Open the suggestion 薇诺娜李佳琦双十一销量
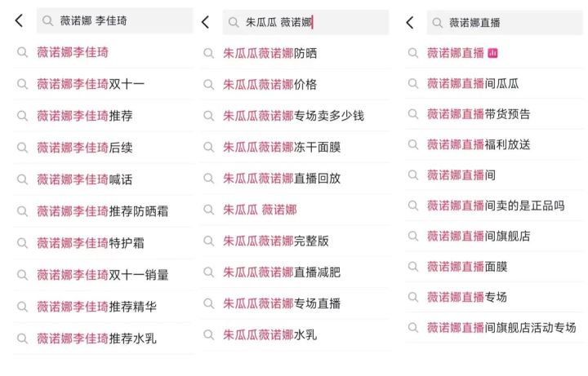588x376 pixels. [x=102, y=275]
